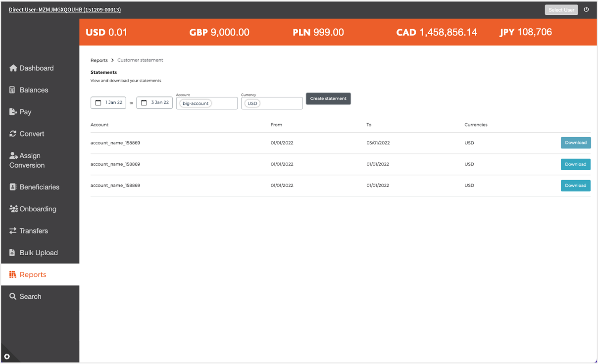The width and height of the screenshot is (598, 364).
Task: Open the start date picker 1 Jan 22
Action: point(108,103)
